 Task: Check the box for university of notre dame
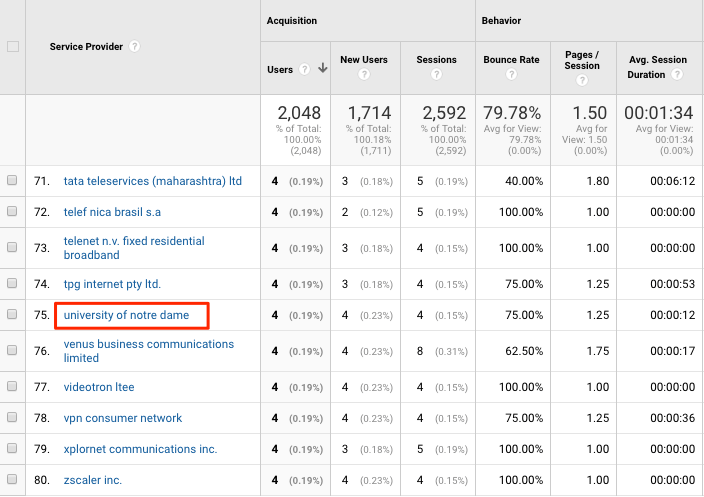click(x=12, y=314)
